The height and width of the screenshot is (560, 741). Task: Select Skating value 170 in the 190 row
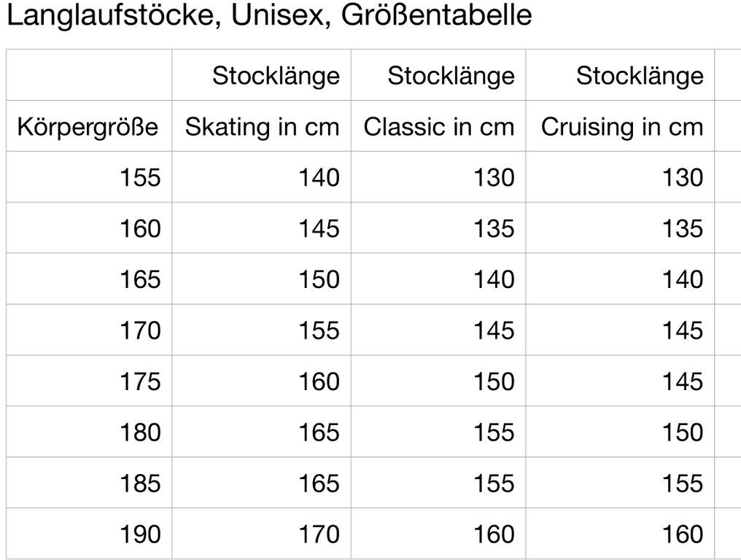point(319,534)
